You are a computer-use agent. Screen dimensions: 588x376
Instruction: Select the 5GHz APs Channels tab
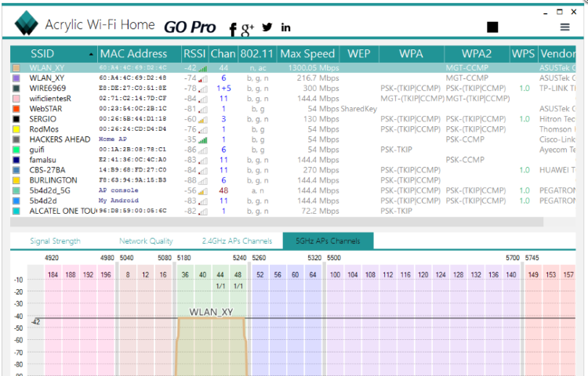tap(328, 240)
